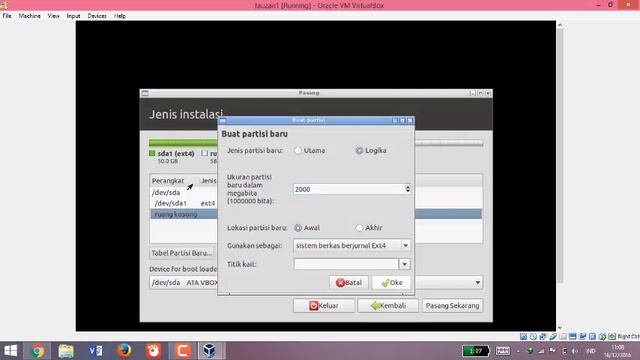Click the Perangkat column header
Screen dimensions: 640x360
168,180
